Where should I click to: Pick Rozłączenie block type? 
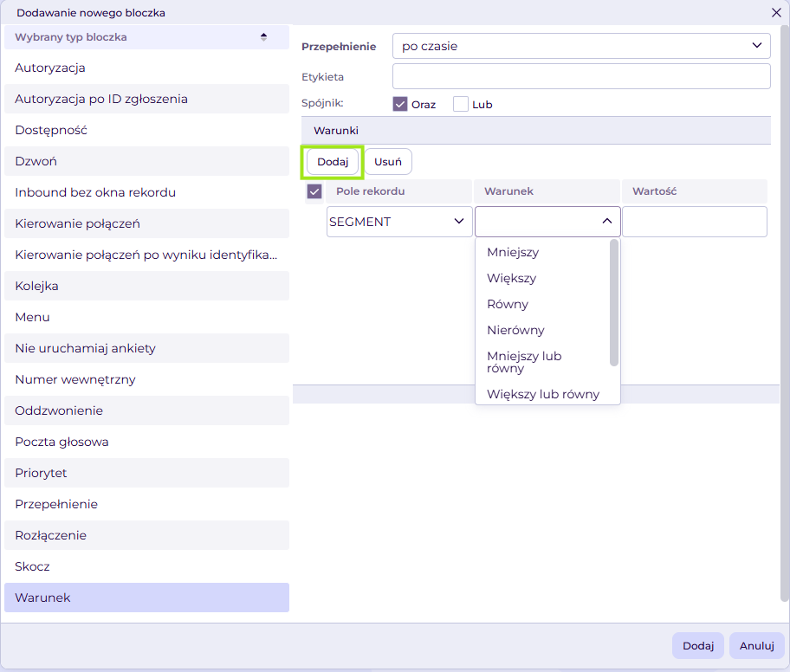146,535
